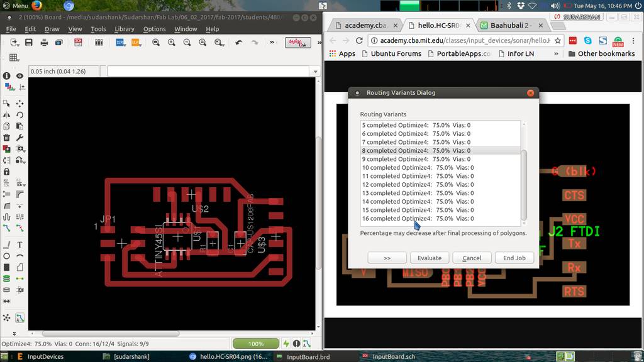Click the Print icon in EAGLE toolbar
The image size is (644, 362).
click(x=44, y=42)
